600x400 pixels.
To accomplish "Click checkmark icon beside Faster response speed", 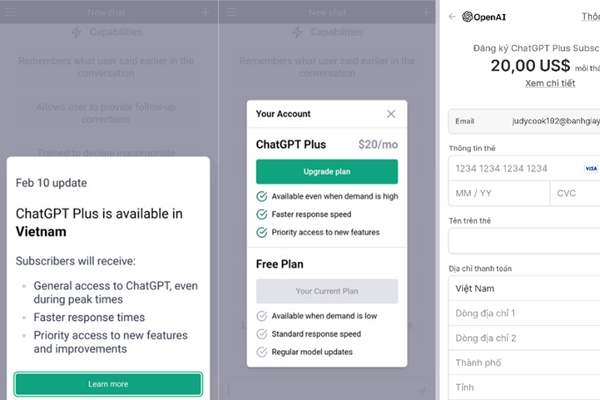I will [262, 214].
